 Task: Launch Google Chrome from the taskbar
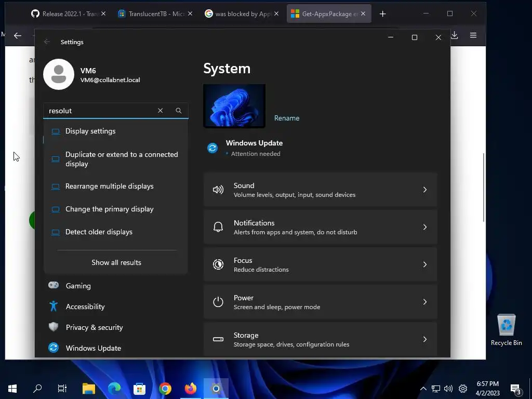coord(165,389)
